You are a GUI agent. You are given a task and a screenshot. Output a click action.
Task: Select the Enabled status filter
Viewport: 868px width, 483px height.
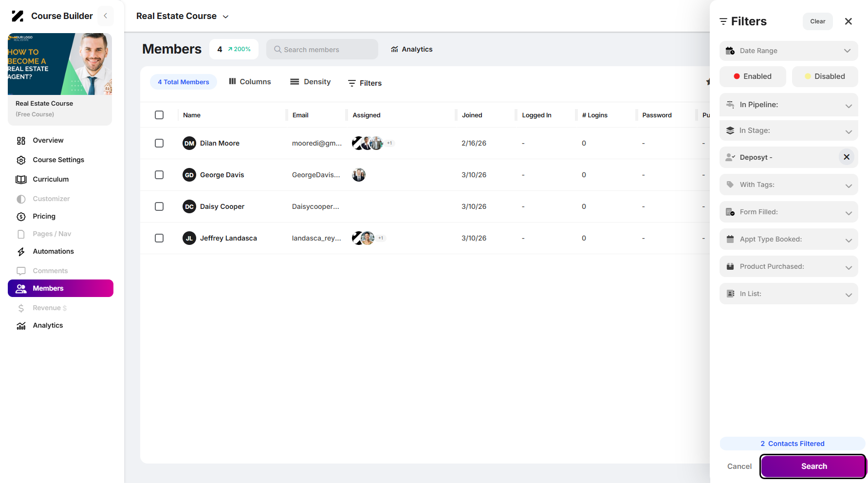(x=753, y=76)
